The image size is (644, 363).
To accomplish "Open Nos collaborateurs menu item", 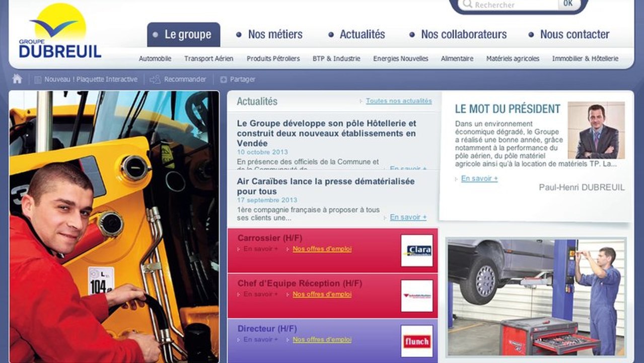I will (x=458, y=34).
